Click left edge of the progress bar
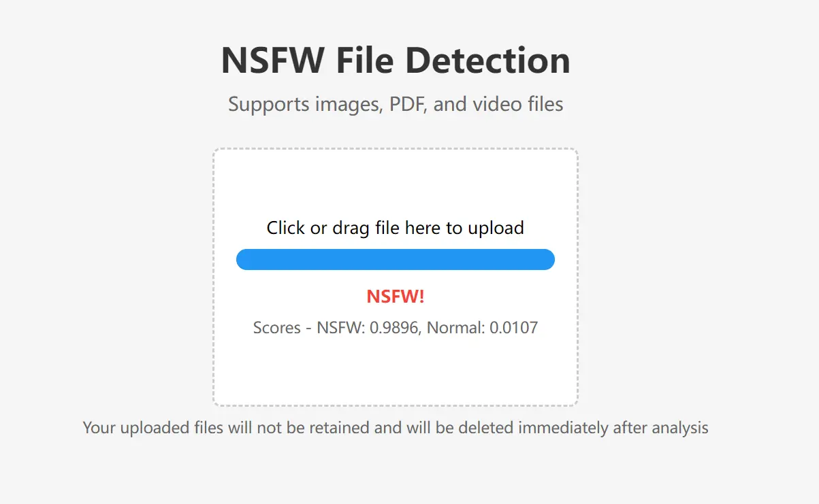819x504 pixels. pyautogui.click(x=242, y=259)
